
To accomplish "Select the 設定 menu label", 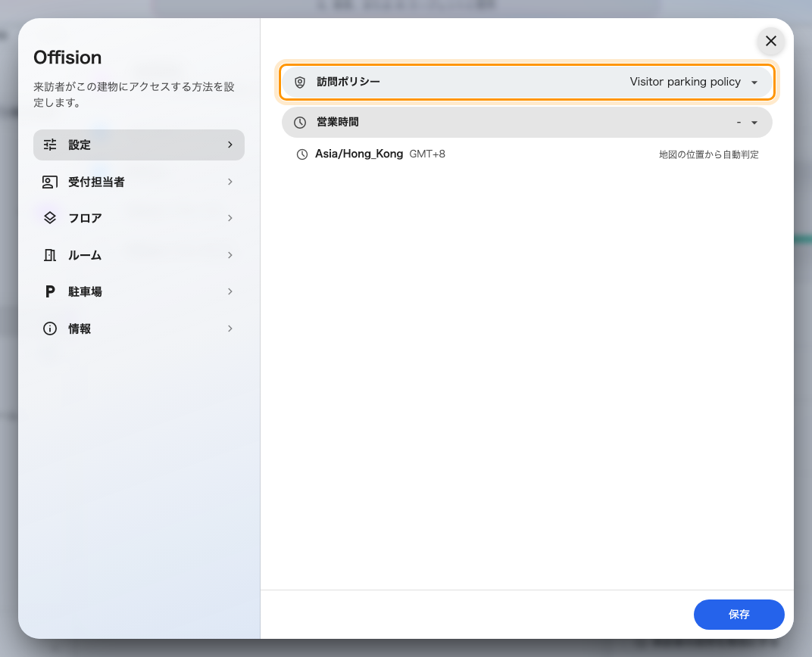I will 80,145.
